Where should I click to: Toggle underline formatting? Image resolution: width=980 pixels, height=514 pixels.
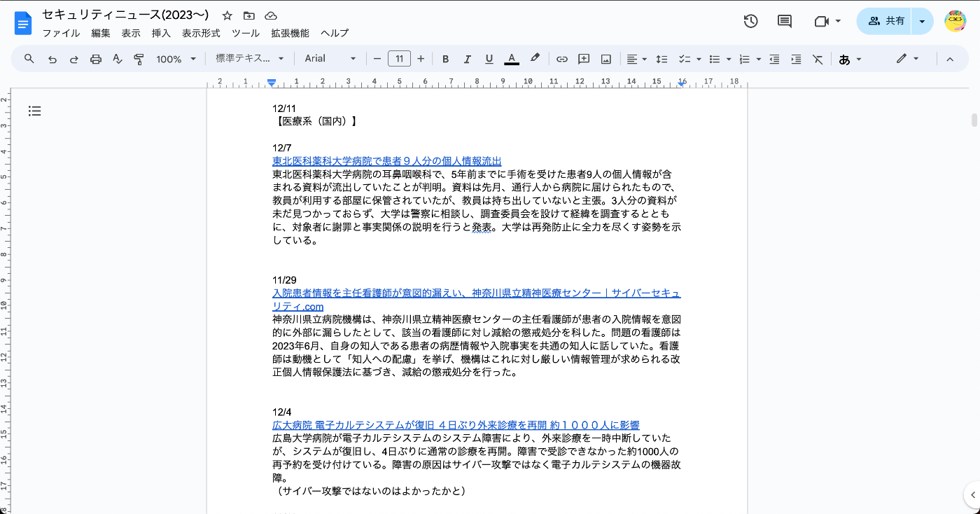[489, 59]
